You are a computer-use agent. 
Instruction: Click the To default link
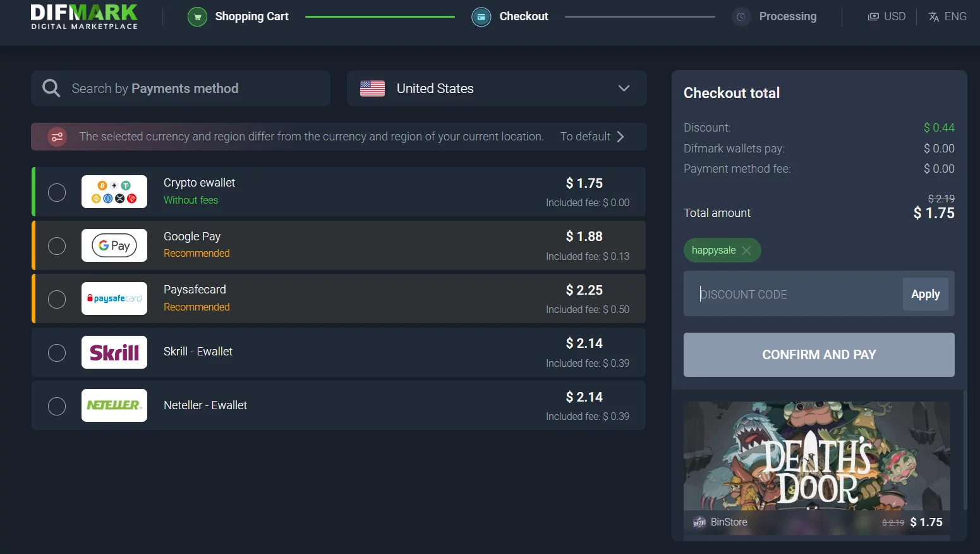click(591, 137)
